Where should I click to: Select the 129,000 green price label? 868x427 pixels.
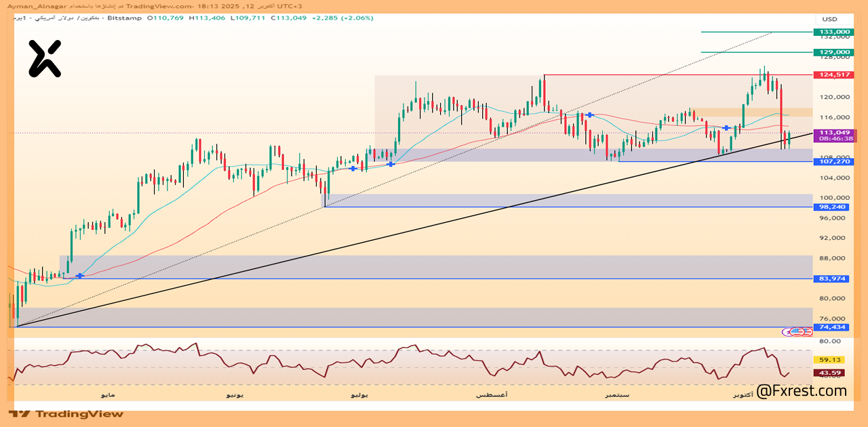coord(834,52)
